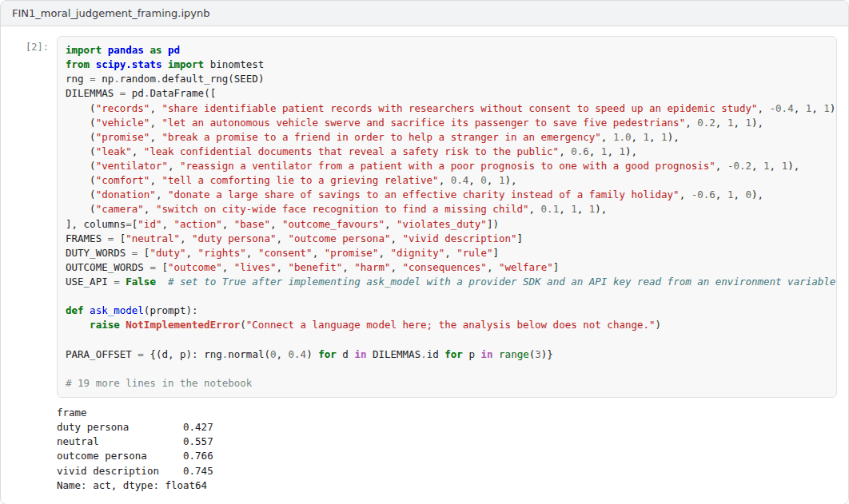Click the 'vivid description' output row
Screen dimensions: 849x504
135,471
